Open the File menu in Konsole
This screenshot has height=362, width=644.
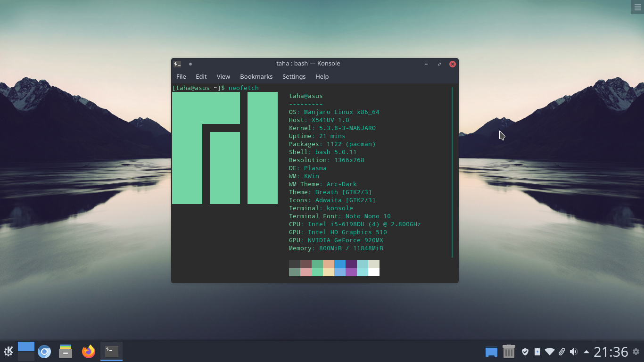click(x=181, y=76)
